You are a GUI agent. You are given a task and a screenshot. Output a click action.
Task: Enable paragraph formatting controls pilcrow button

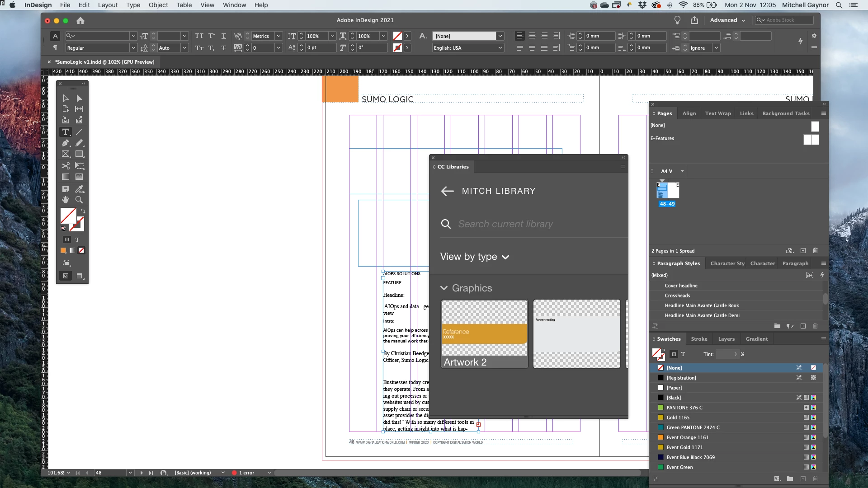click(x=55, y=48)
